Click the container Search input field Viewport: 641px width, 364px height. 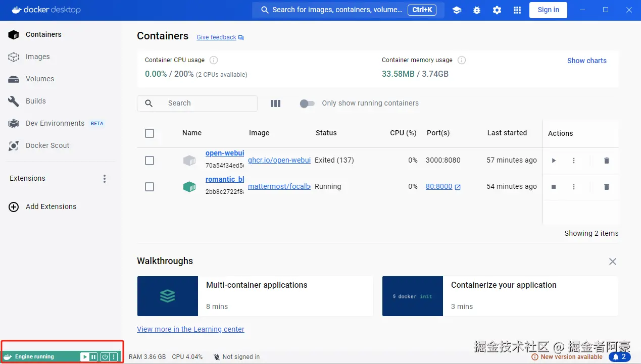(207, 103)
